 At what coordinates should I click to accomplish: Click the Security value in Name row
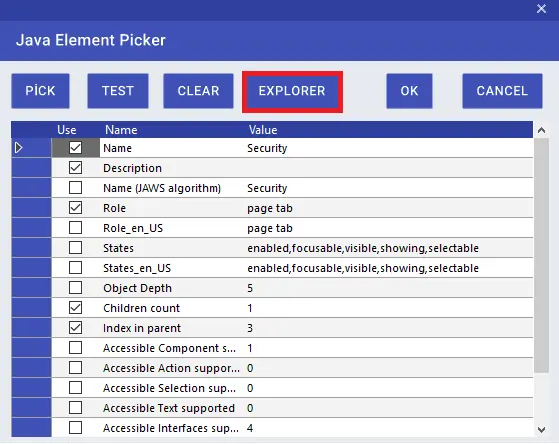[x=267, y=148]
